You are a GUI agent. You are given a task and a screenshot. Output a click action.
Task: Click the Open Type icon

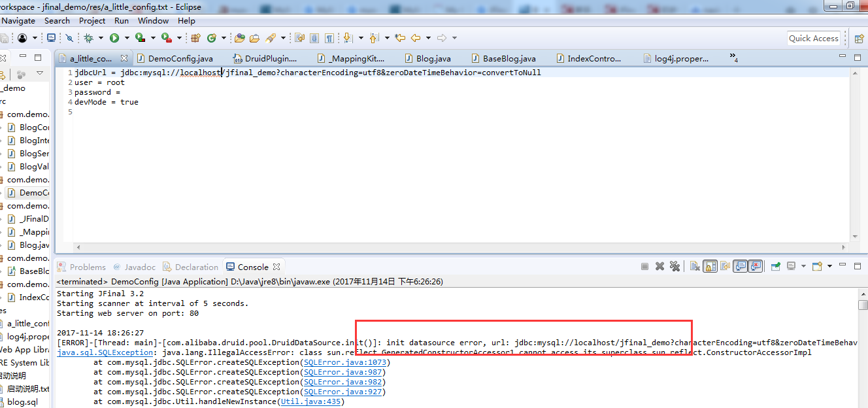click(x=239, y=38)
